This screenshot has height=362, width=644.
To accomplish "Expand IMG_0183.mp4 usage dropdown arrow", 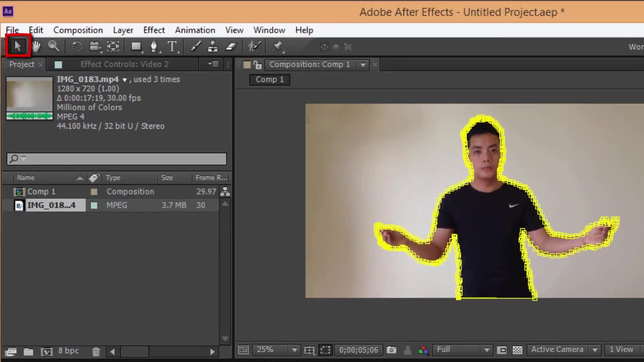I will click(x=124, y=80).
